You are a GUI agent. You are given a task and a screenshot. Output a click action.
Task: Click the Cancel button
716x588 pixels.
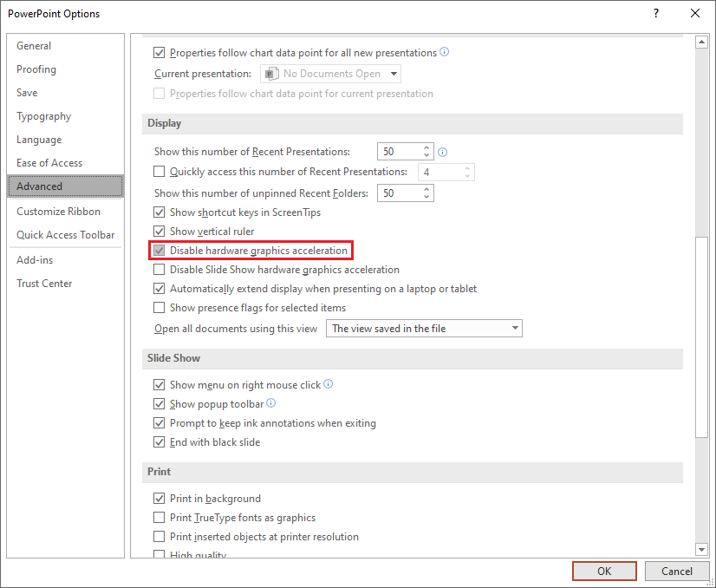click(677, 572)
